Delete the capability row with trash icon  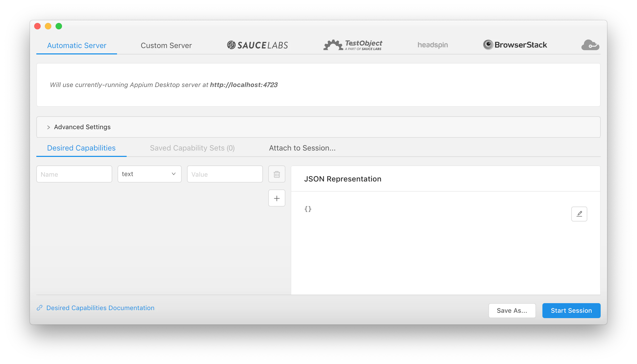pos(277,174)
